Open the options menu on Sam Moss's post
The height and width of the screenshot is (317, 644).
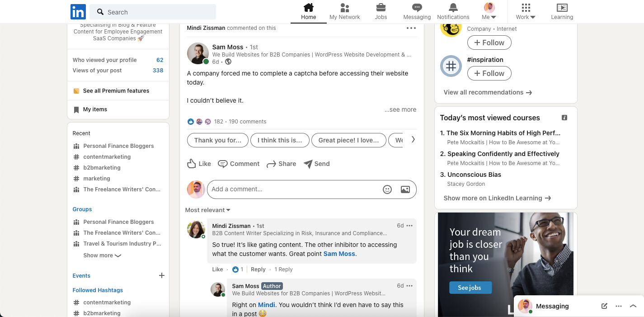pyautogui.click(x=411, y=28)
